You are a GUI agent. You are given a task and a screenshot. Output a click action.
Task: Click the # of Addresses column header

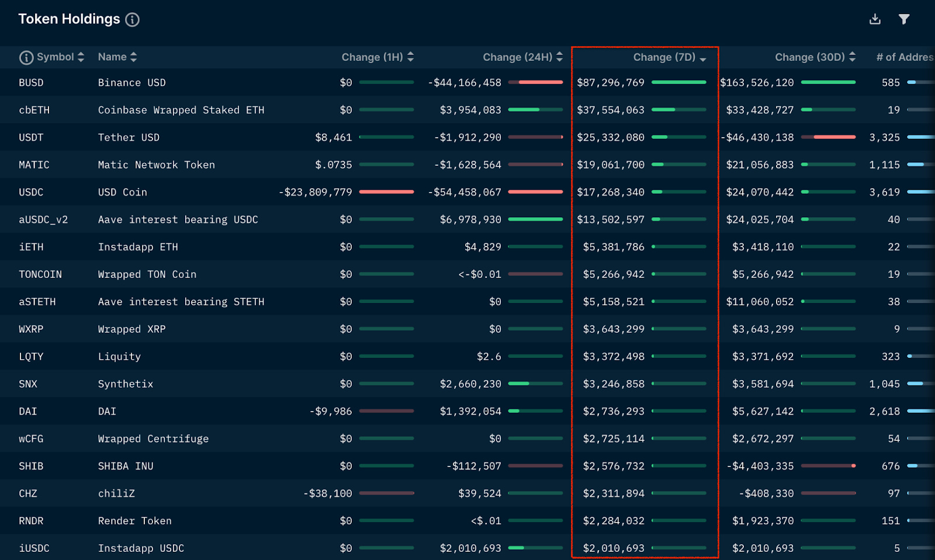coord(905,57)
